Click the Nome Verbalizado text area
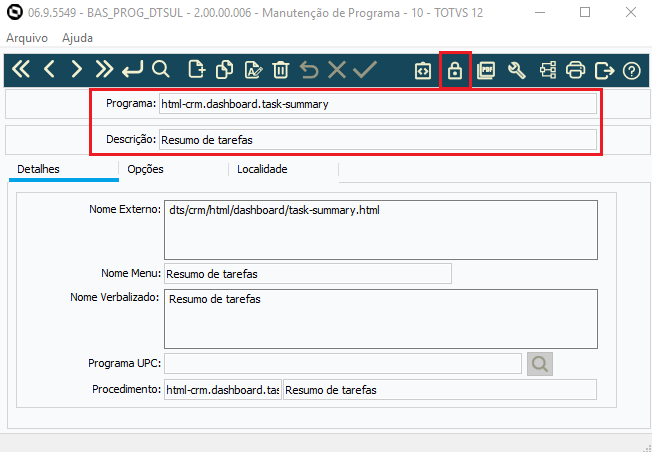 tap(381, 319)
